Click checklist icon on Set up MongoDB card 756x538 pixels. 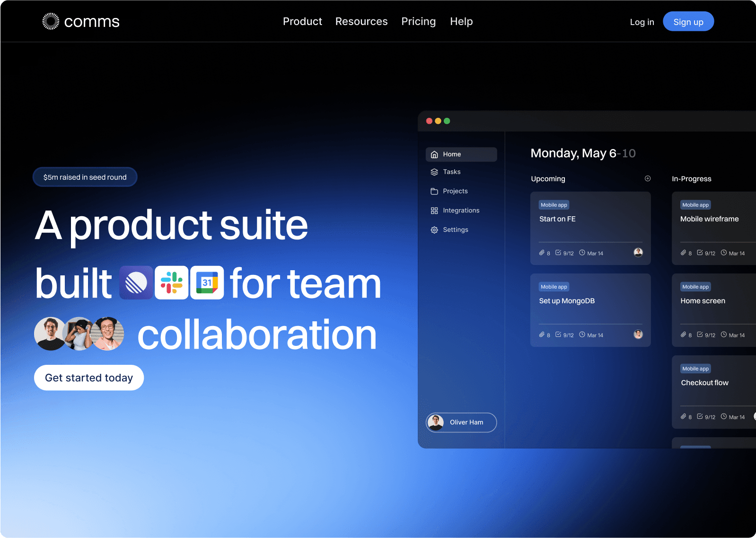point(558,335)
